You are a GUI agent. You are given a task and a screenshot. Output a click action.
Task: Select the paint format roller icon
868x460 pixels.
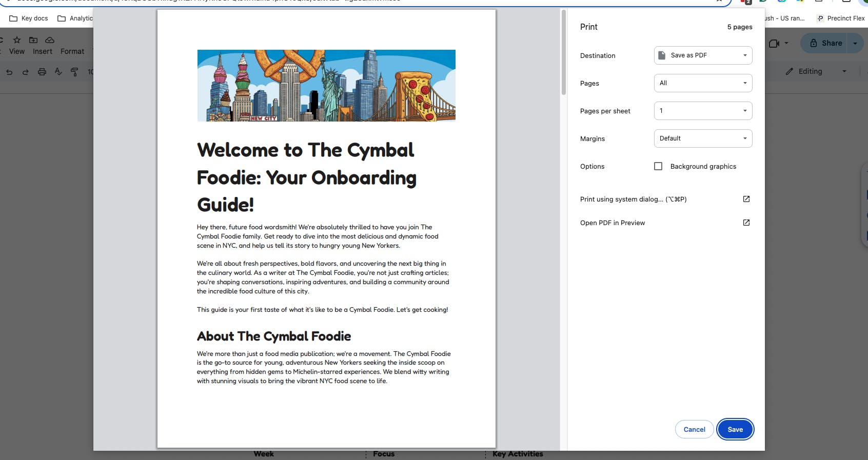[75, 72]
